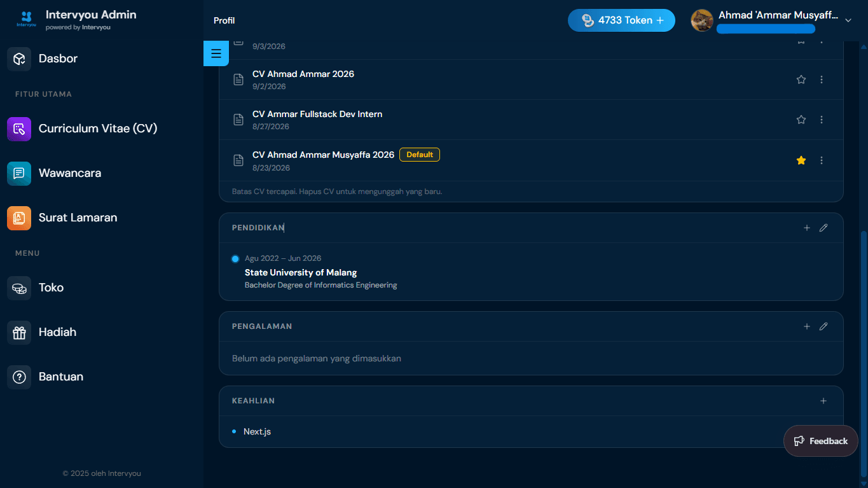Open options menu for CV Ahmad Ammar 2026
Image resolution: width=868 pixels, height=488 pixels.
click(822, 80)
